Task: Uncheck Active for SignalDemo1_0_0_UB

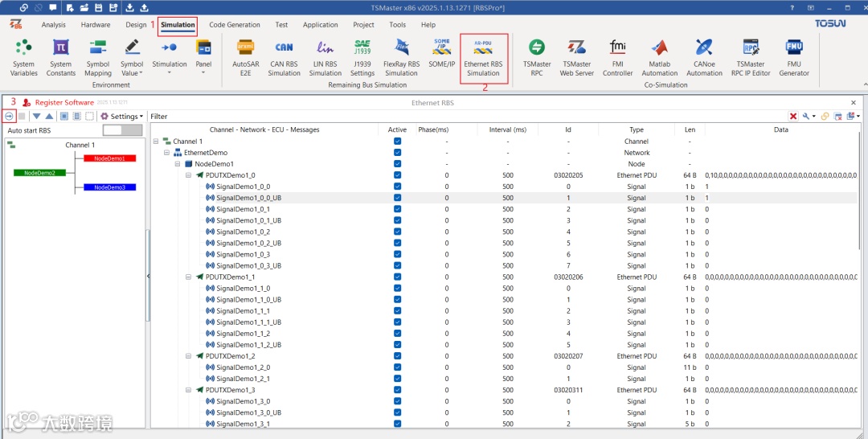Action: click(398, 198)
